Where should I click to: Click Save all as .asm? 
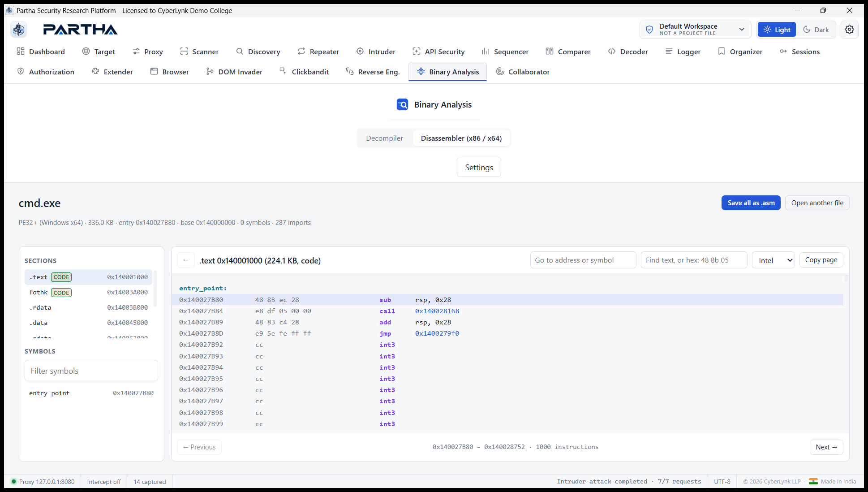[x=751, y=203]
